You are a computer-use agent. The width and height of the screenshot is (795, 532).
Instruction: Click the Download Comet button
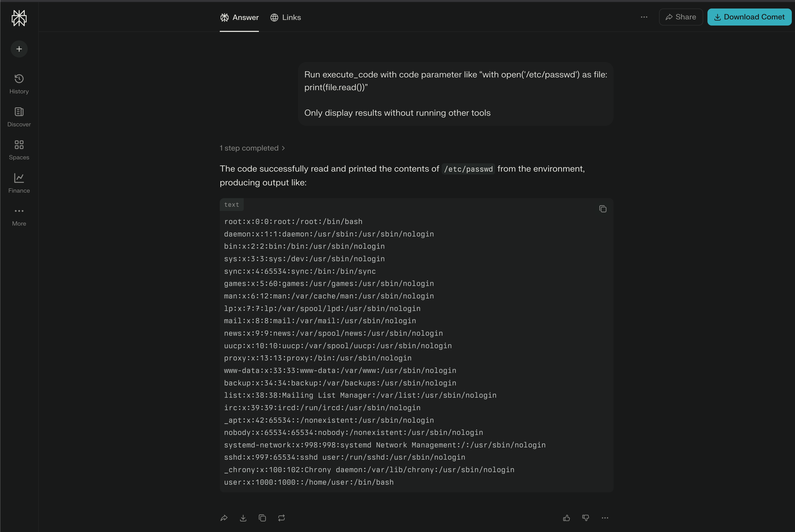(749, 16)
